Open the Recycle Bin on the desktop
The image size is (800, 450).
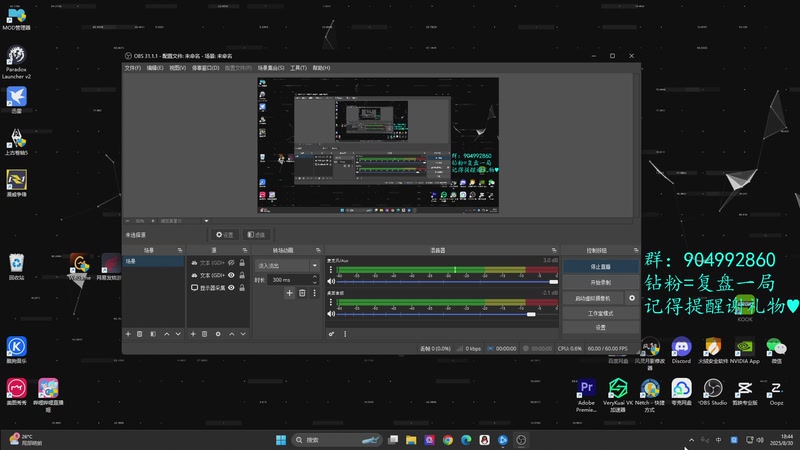click(x=16, y=266)
